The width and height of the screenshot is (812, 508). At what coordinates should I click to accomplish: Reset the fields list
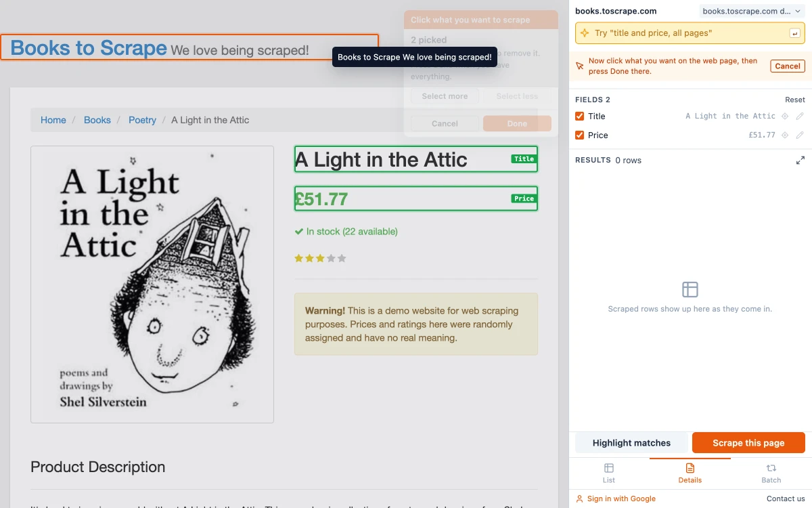point(795,100)
